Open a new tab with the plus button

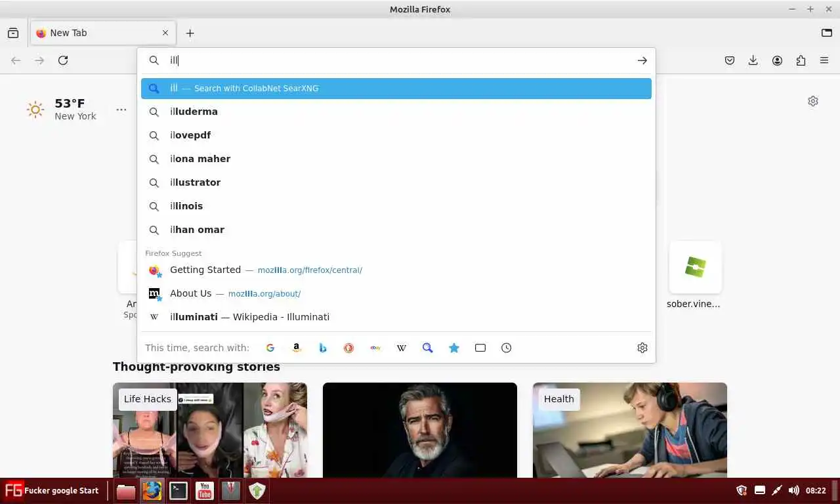point(190,33)
